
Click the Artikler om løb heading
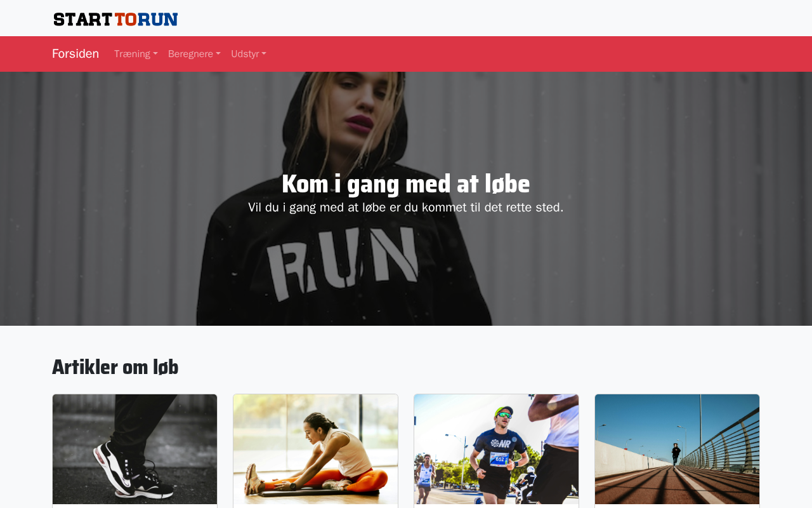[x=115, y=367]
